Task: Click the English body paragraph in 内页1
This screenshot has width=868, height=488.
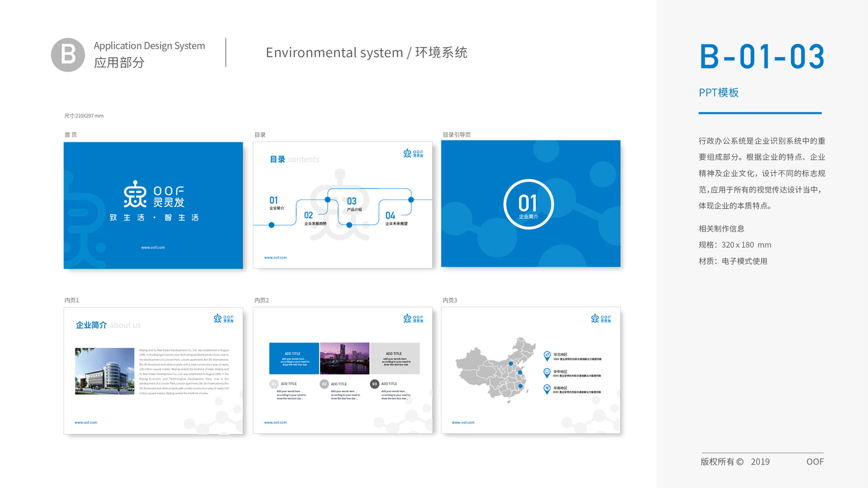Action: point(184,372)
